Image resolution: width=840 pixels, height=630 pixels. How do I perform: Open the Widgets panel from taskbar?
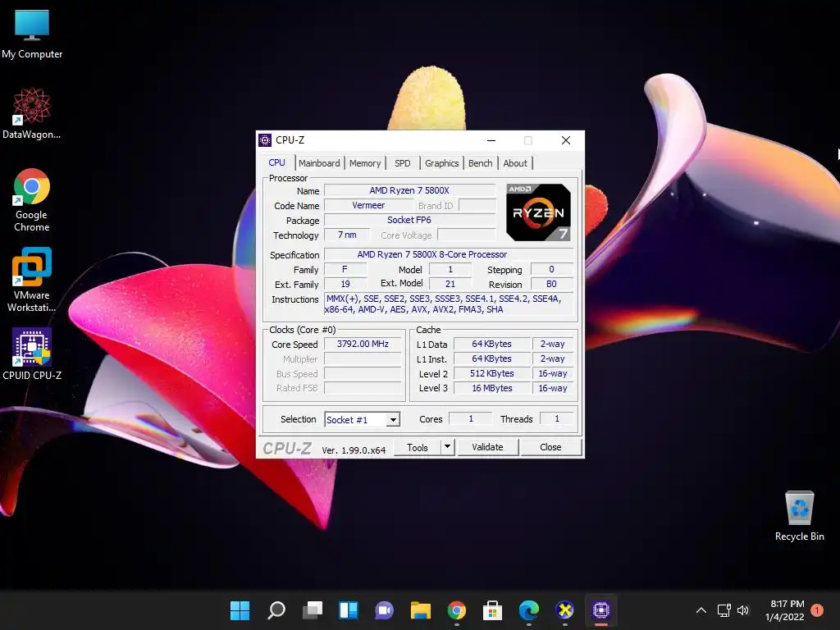pos(348,610)
